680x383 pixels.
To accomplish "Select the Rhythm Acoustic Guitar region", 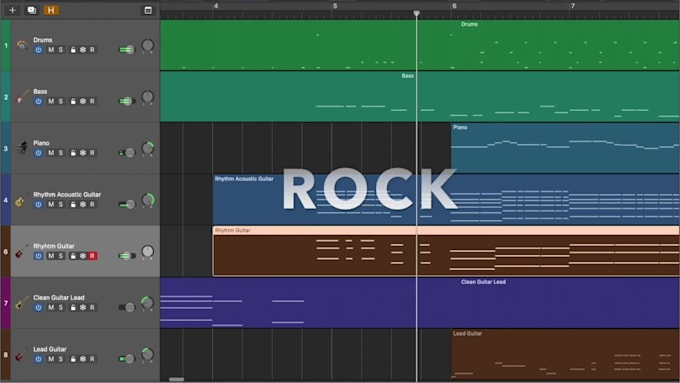I will [446, 200].
